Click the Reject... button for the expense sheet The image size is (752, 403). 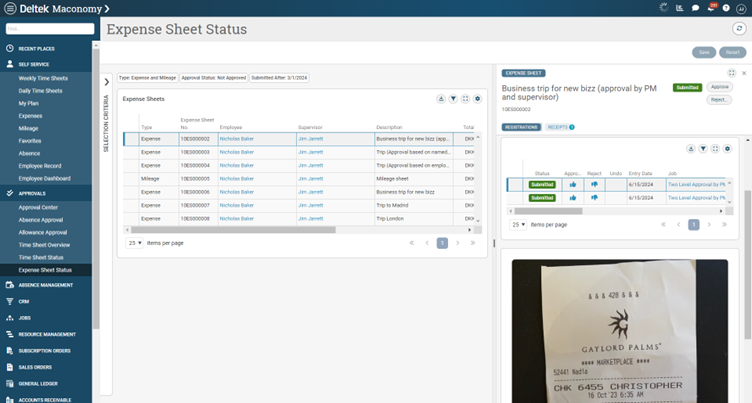(x=719, y=100)
